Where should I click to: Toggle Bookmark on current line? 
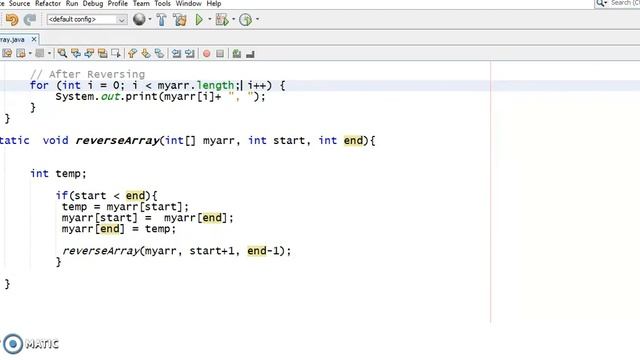pos(159,53)
